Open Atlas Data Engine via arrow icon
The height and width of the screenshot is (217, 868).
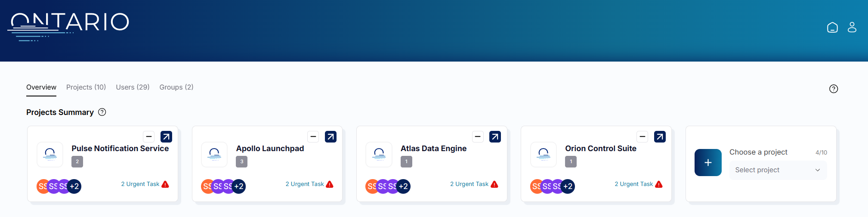click(495, 137)
